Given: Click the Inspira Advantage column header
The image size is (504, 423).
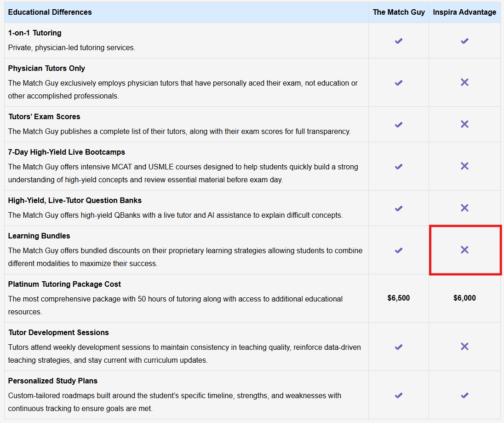Looking at the screenshot, I should click(464, 12).
